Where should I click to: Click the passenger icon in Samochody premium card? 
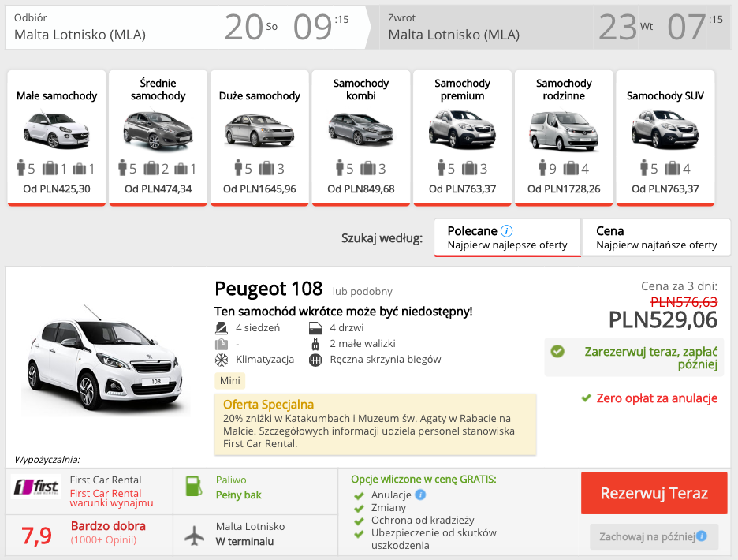pos(441,167)
